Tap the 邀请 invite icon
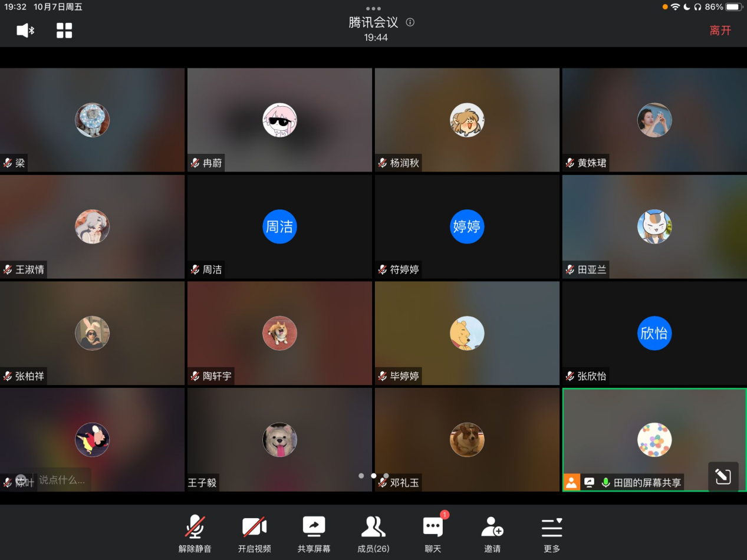Image resolution: width=747 pixels, height=560 pixels. (492, 532)
